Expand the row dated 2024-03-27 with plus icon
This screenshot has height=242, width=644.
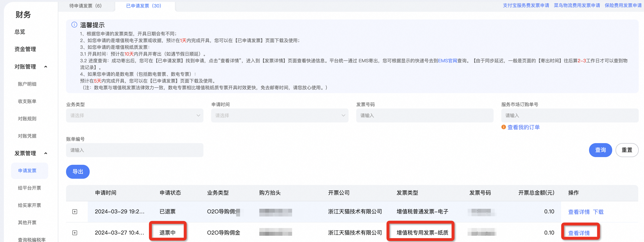click(74, 233)
